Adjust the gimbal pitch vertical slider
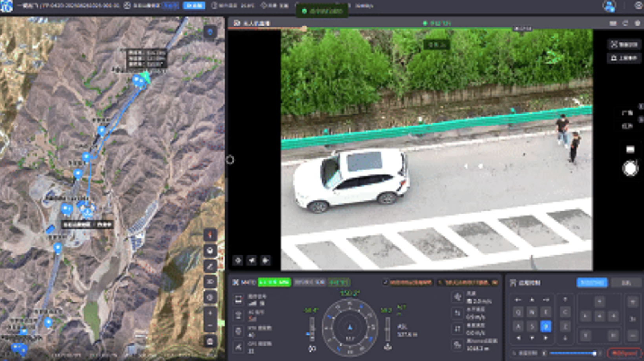644x361 pixels. point(312,329)
